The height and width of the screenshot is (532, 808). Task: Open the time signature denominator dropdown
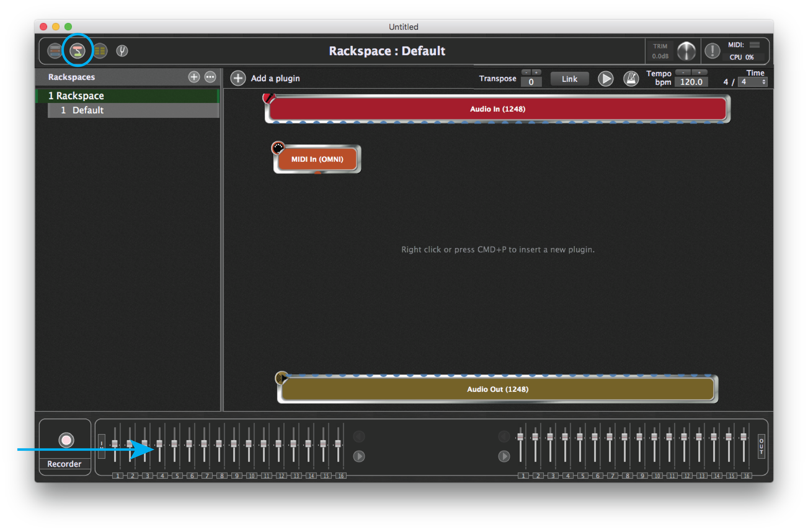pyautogui.click(x=753, y=82)
